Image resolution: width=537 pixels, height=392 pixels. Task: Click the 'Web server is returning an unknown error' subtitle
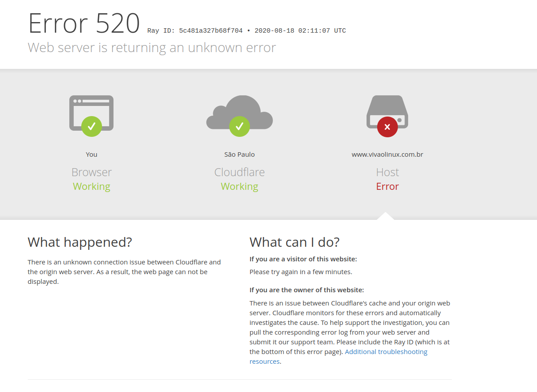tap(152, 48)
